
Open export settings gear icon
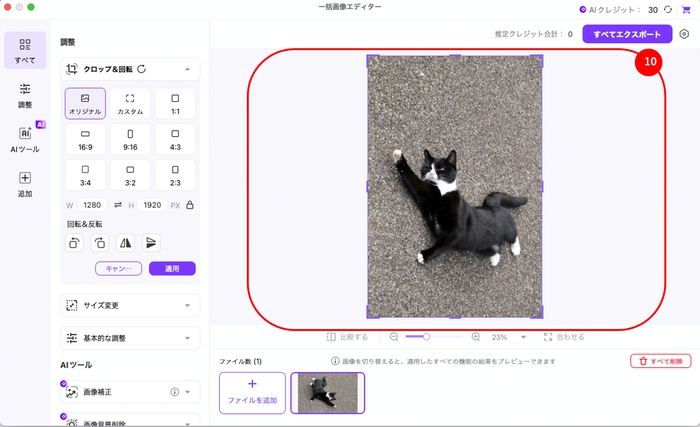(x=684, y=34)
